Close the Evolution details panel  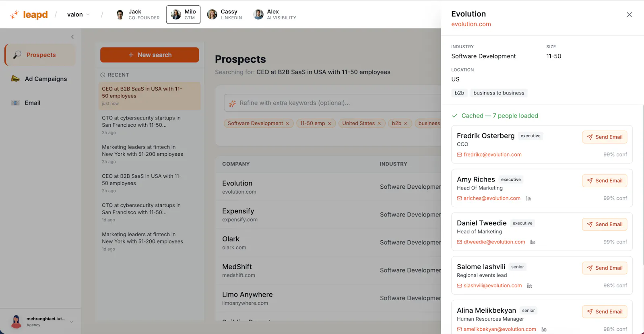coord(630,15)
